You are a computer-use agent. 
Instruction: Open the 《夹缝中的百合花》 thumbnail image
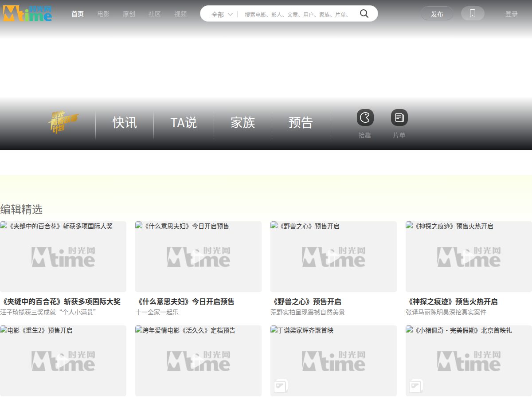[63, 257]
